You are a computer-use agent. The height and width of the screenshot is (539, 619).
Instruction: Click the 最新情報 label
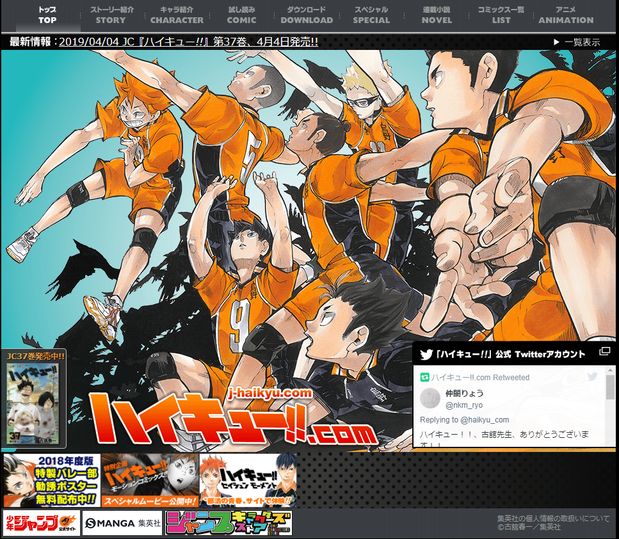(31, 41)
